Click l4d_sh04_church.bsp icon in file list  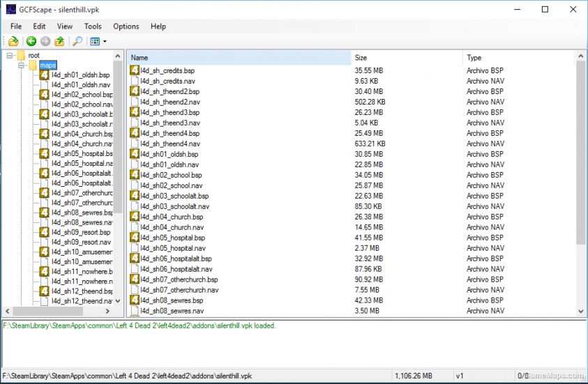(135, 217)
